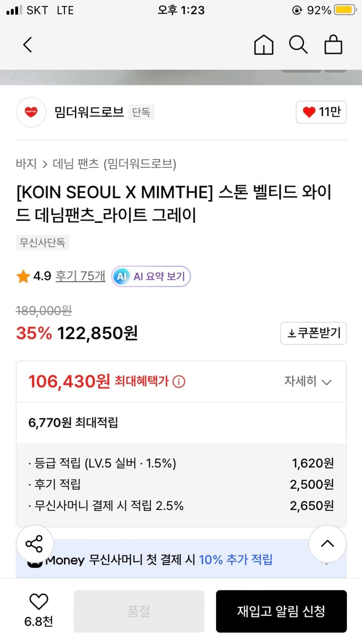Click the 밈더워드로브 brand logo heart
This screenshot has height=644, width=362.
click(x=31, y=112)
